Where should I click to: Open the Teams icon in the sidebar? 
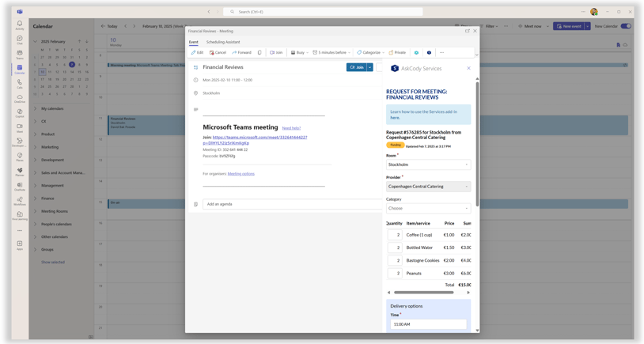(x=19, y=55)
